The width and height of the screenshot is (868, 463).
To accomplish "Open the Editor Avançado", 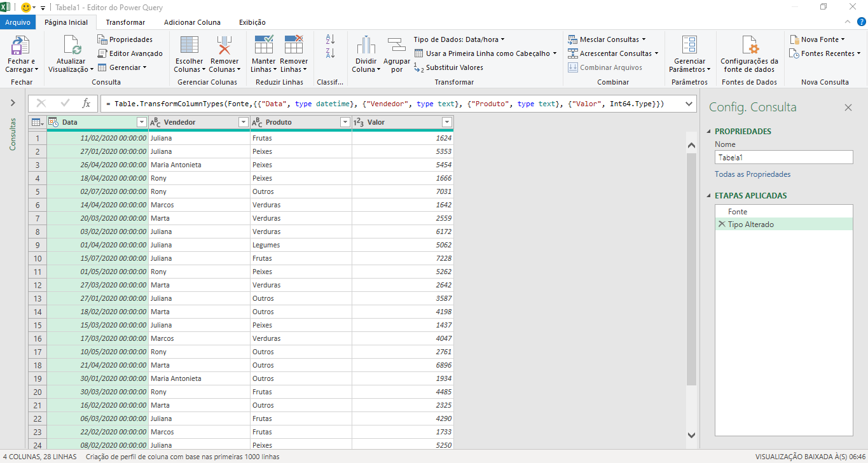I will pos(130,53).
